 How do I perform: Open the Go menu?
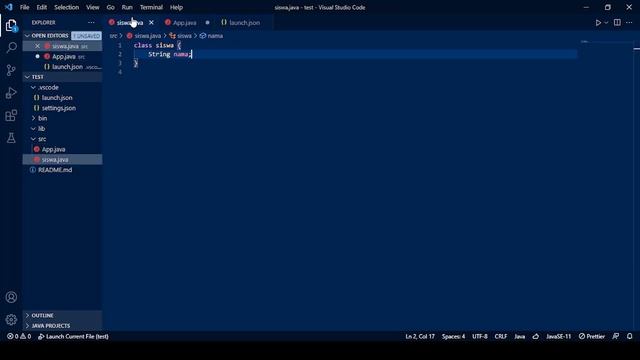pyautogui.click(x=111, y=7)
